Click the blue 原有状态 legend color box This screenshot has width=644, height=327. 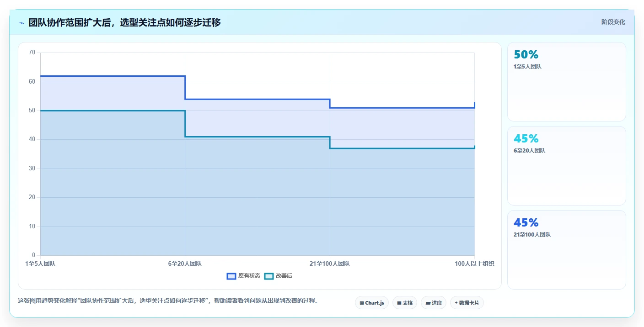click(231, 276)
